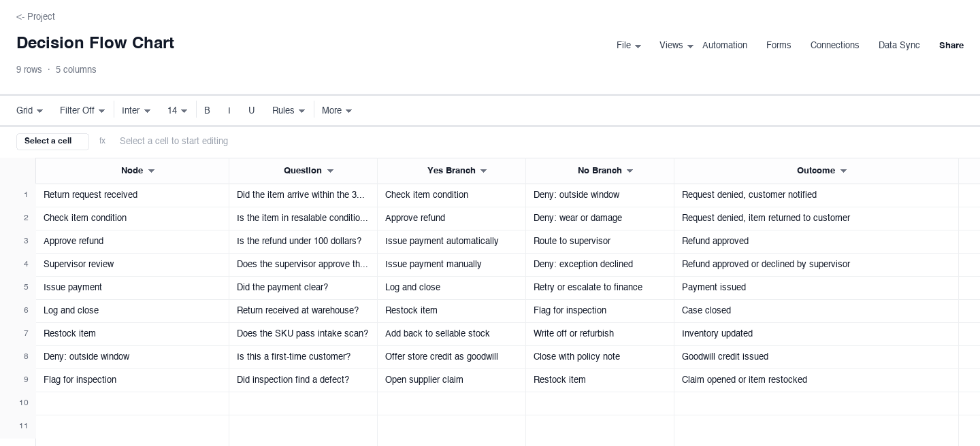The image size is (980, 446).
Task: Open the Node column header dropdown arrow
Action: click(x=152, y=171)
